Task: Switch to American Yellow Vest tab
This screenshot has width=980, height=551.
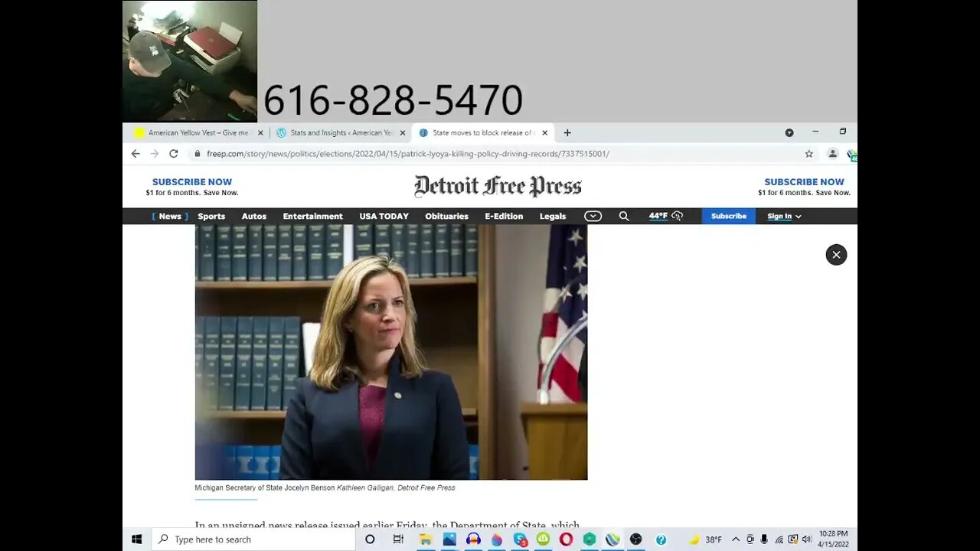Action: [197, 132]
